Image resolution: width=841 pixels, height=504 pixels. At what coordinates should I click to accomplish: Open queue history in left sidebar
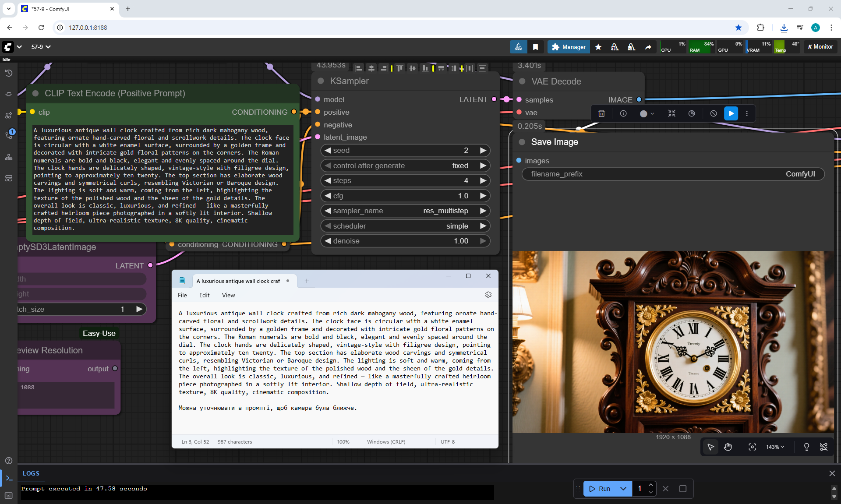(9, 73)
